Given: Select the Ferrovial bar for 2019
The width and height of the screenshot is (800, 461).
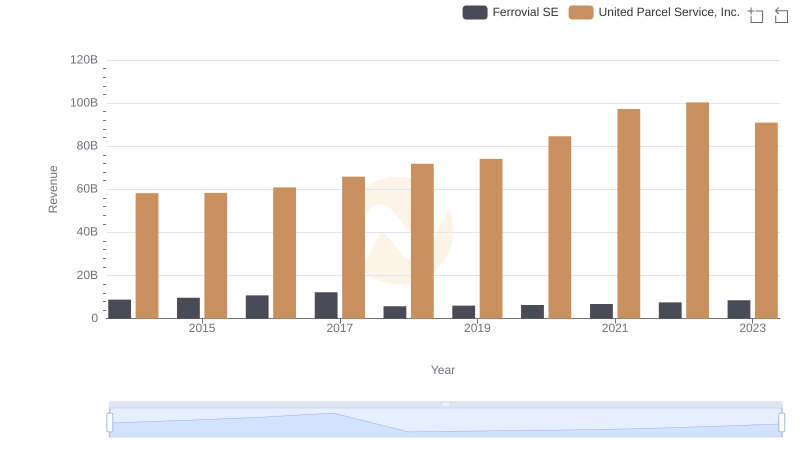Looking at the screenshot, I should coord(463,312).
